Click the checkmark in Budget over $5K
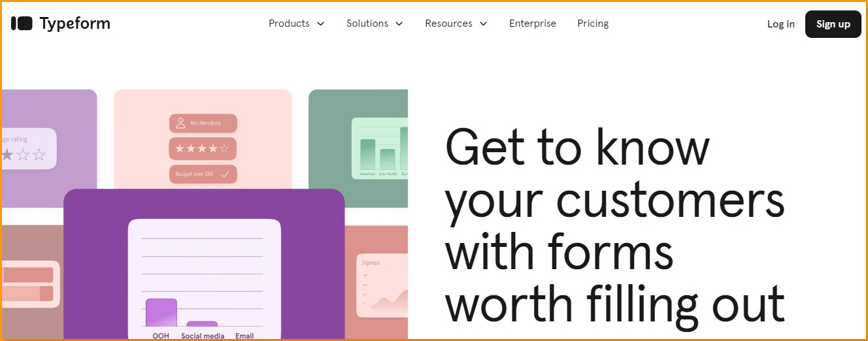 225,174
